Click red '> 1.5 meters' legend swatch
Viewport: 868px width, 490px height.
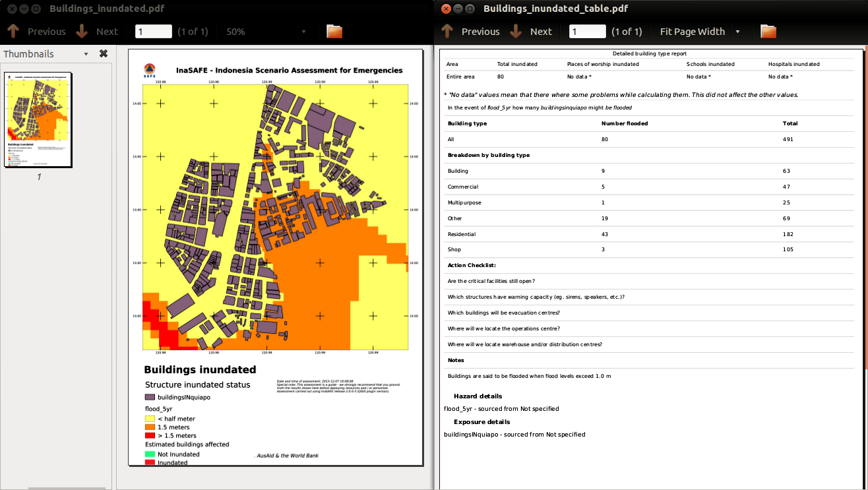150,435
